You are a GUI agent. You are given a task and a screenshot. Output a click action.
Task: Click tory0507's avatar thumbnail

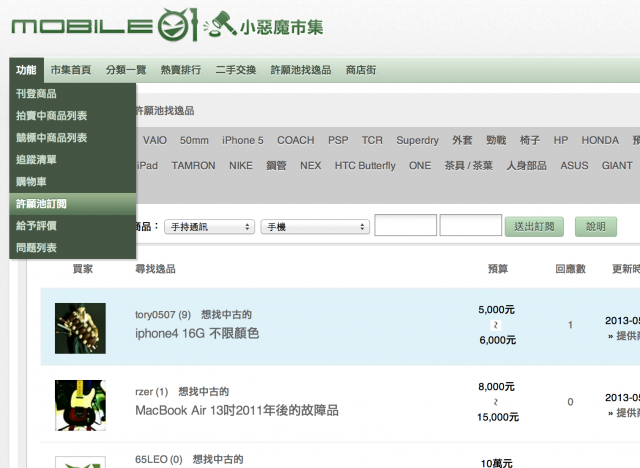(80, 328)
